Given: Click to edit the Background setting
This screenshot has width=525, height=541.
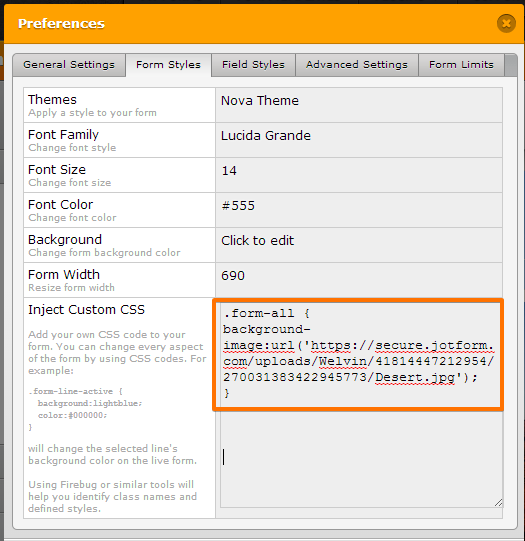Looking at the screenshot, I should coord(359,245).
